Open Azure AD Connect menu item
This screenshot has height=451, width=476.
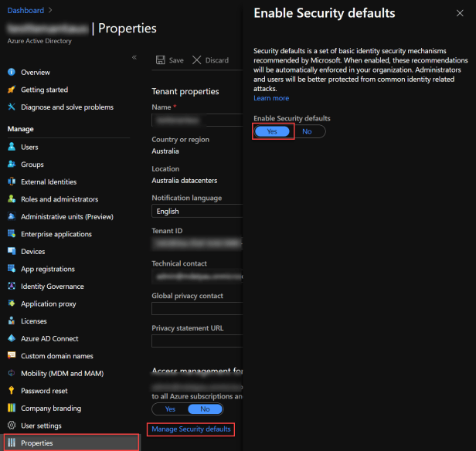(49, 339)
